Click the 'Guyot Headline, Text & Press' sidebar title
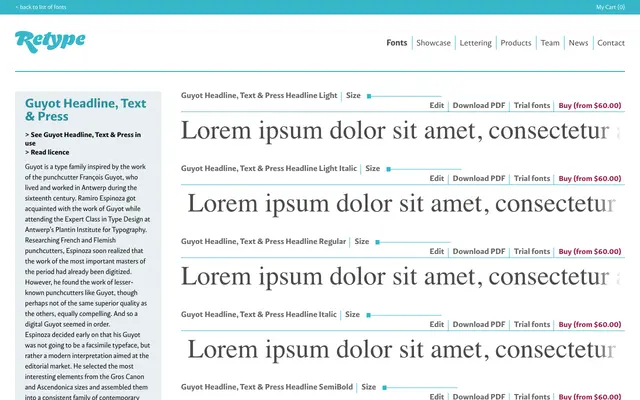 (x=85, y=110)
